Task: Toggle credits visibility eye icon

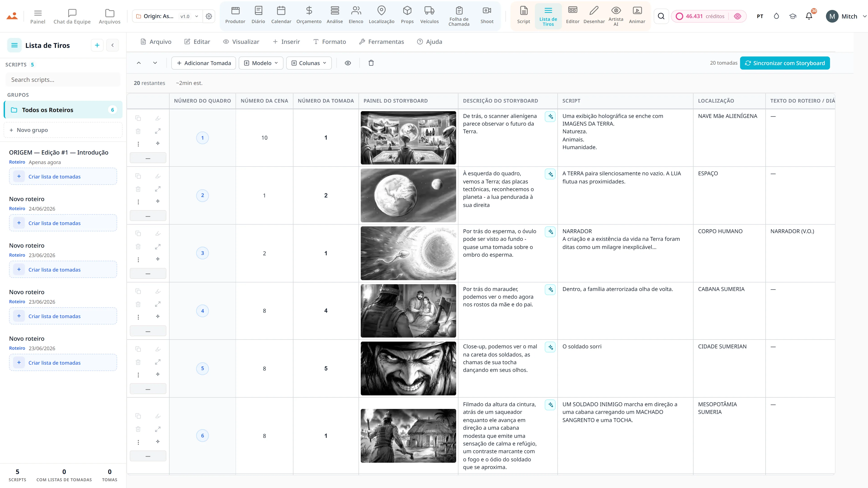Action: click(x=738, y=16)
